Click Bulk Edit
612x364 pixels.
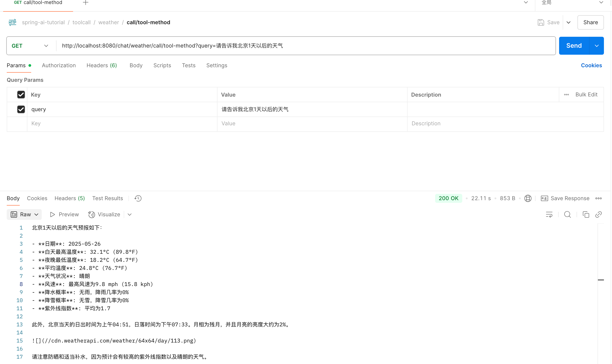tap(586, 95)
